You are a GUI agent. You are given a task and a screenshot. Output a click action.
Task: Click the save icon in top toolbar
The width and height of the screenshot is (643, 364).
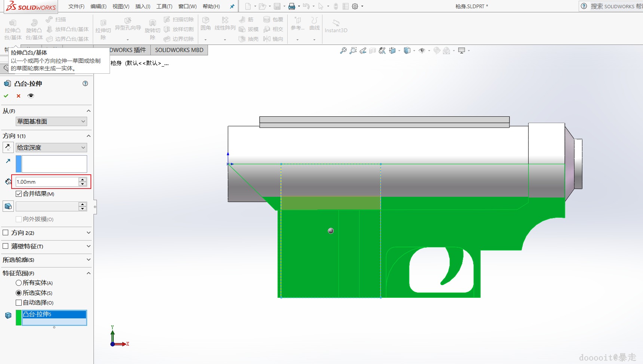pos(277,6)
